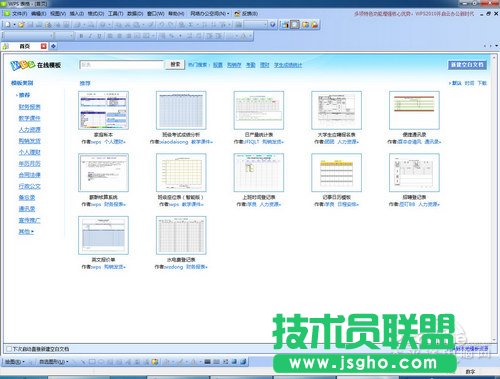Click the pressed toolbar icon right of Help

(x=295, y=25)
